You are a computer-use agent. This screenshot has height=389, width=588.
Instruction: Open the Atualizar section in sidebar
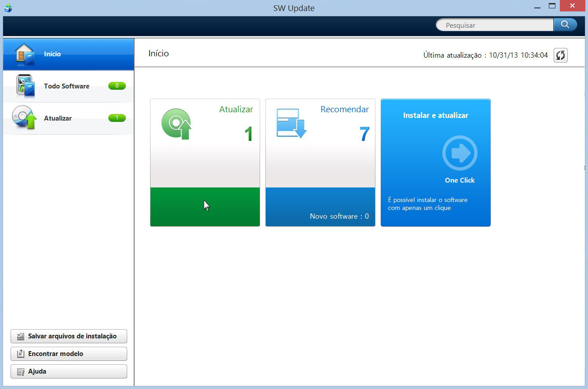tap(68, 118)
